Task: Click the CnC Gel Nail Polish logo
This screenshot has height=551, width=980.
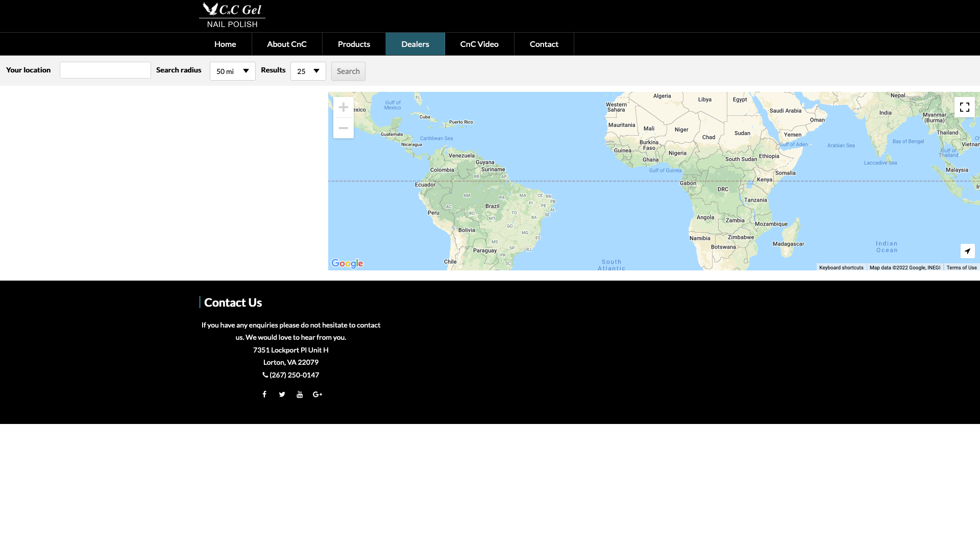Action: pyautogui.click(x=232, y=15)
